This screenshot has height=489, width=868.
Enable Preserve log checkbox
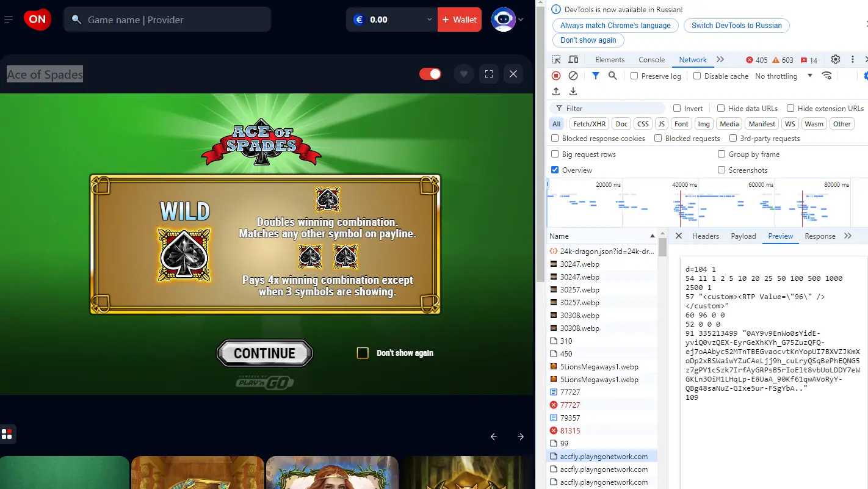click(x=634, y=76)
